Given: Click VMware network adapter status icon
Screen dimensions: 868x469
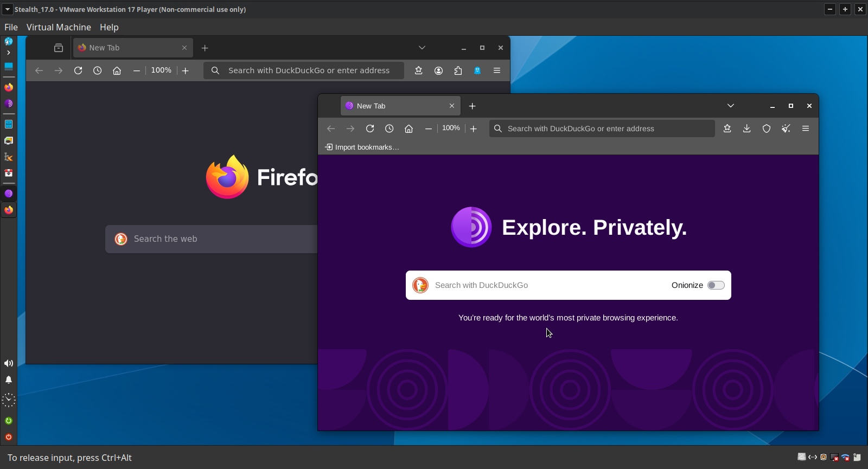Looking at the screenshot, I should pyautogui.click(x=813, y=457).
